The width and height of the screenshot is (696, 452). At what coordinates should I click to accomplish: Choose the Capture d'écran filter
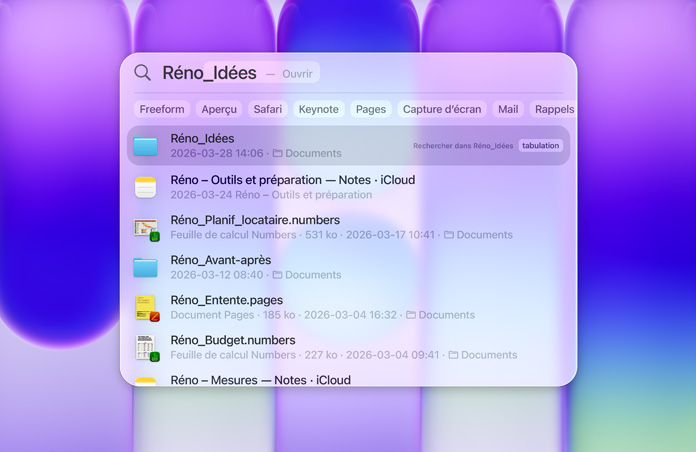442,109
